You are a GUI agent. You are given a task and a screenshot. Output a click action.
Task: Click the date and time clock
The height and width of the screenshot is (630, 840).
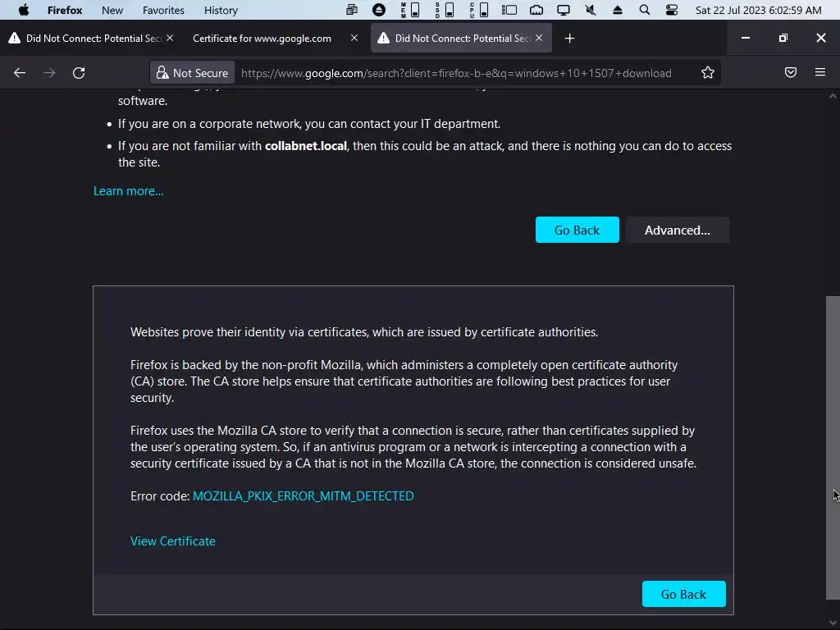tap(758, 10)
